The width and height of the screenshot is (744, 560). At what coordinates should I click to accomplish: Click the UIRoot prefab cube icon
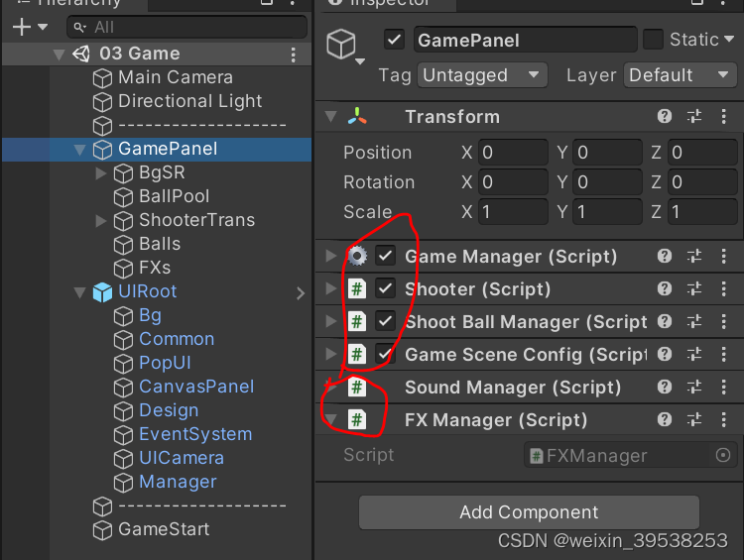(102, 292)
